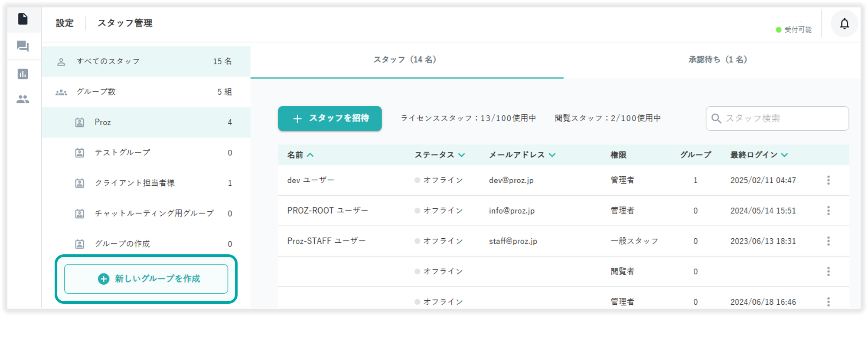The image size is (868, 342).
Task: Click the 新しいグループを作成 button
Action: [146, 279]
